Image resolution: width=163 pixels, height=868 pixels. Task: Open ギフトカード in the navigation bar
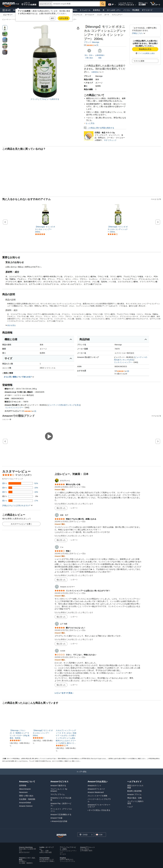[x=147, y=10]
